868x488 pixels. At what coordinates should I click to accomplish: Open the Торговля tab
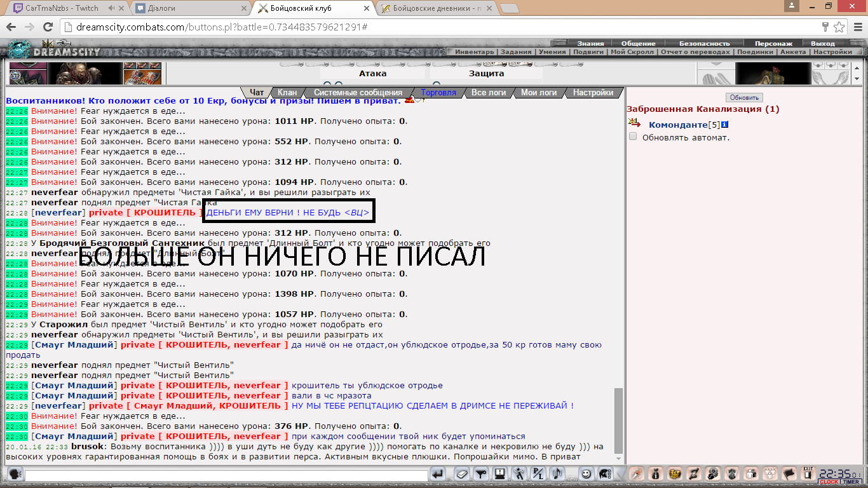click(438, 93)
